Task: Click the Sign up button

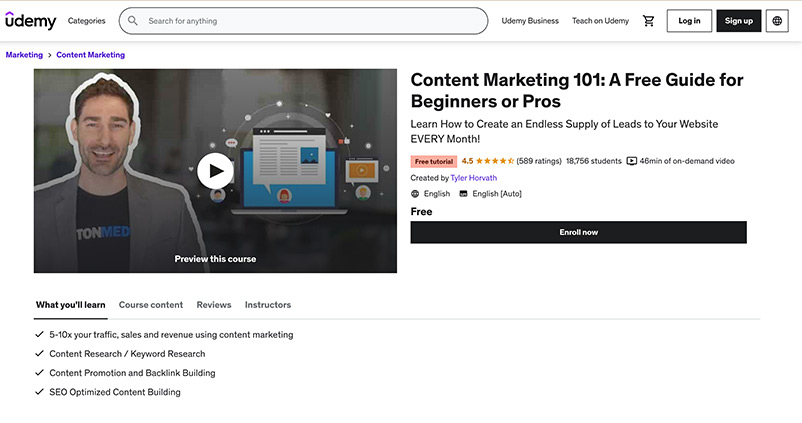Action: coord(738,21)
